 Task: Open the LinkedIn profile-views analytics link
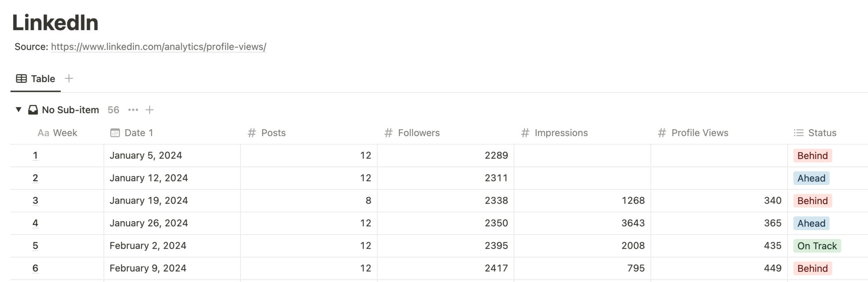point(158,47)
